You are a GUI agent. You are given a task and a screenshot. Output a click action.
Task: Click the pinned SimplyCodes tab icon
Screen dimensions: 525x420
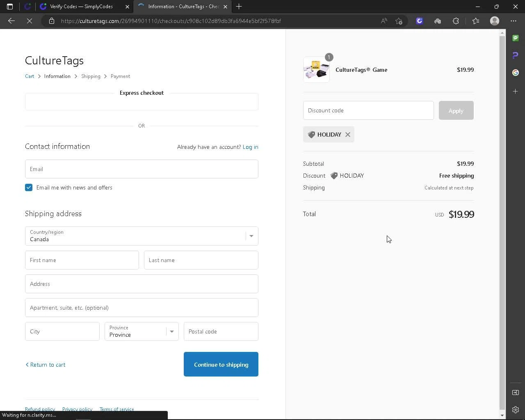click(27, 7)
